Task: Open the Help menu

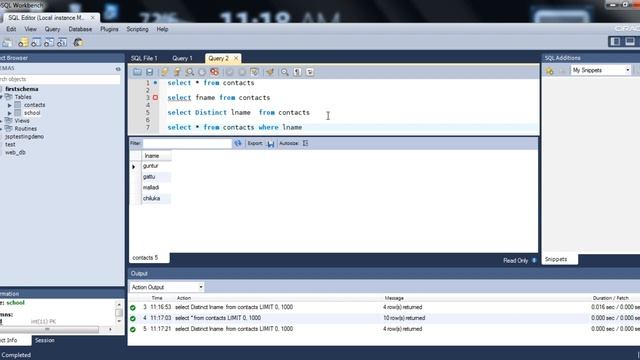Action: [162, 29]
